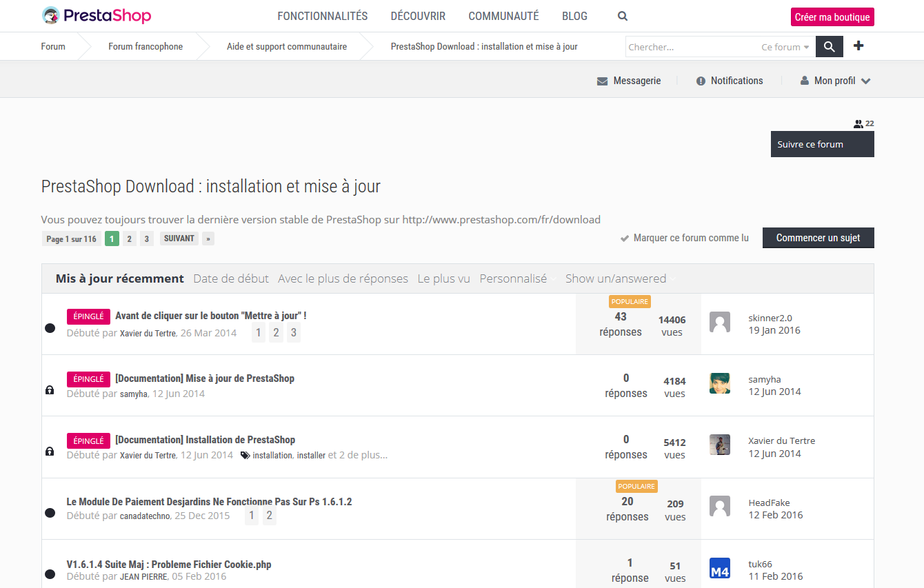Click lock icon on Installation de PrestaShop topic

pos(50,452)
